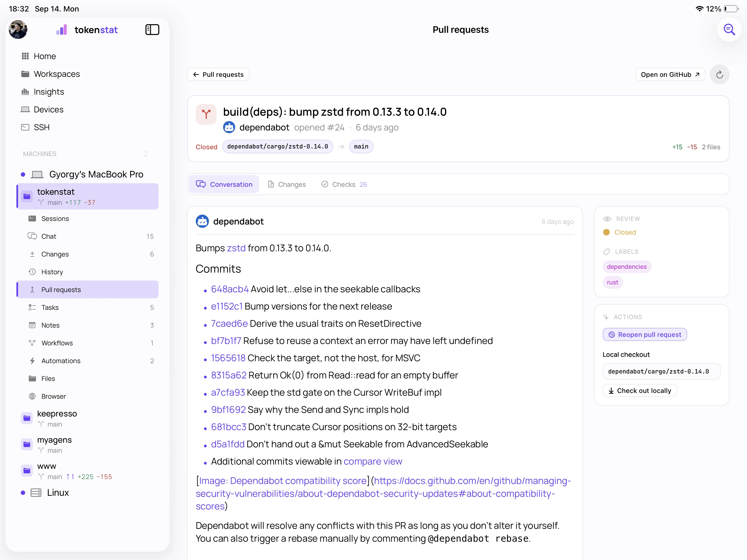The image size is (747, 560).
Task: Open Tasks list
Action: click(87, 307)
